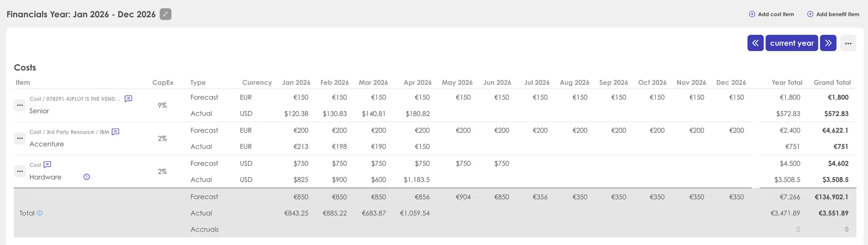Select Senior actual Feb value $130.83

(x=335, y=114)
